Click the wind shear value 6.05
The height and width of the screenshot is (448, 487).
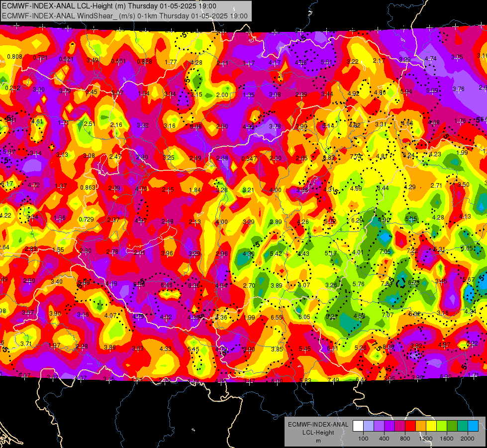tap(304, 317)
